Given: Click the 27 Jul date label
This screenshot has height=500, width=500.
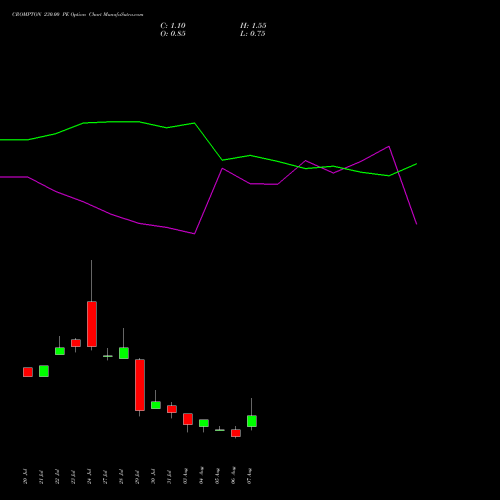Looking at the screenshot, I should pyautogui.click(x=105, y=477).
